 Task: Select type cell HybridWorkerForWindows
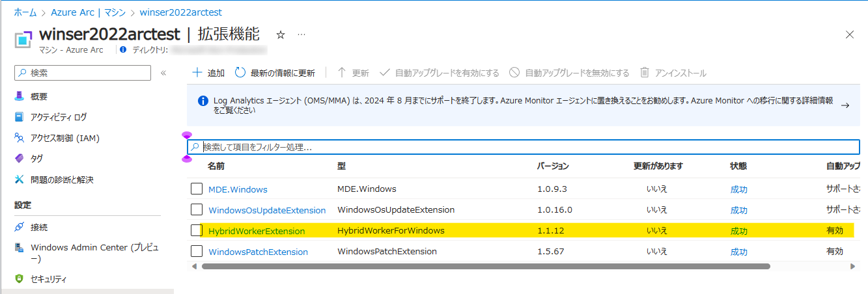pyautogui.click(x=391, y=230)
